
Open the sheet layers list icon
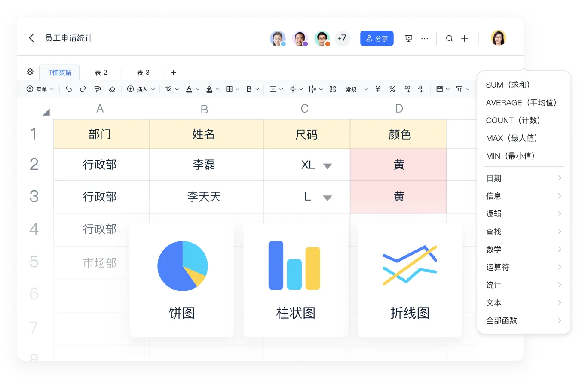[30, 72]
